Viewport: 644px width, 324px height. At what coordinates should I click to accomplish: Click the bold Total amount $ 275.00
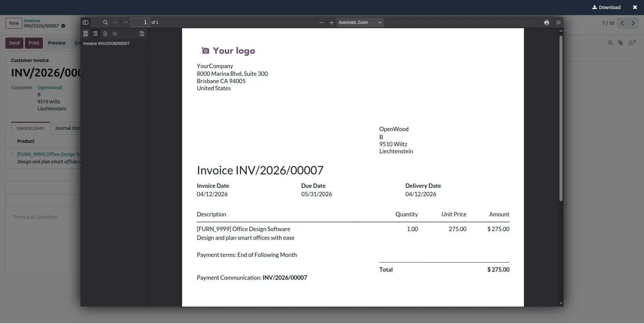498,270
